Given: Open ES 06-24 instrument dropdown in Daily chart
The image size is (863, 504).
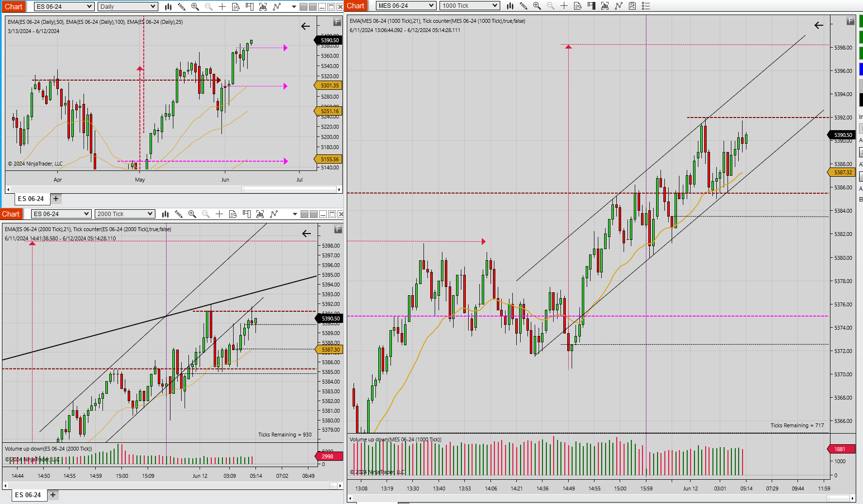Looking at the screenshot, I should tap(64, 6).
